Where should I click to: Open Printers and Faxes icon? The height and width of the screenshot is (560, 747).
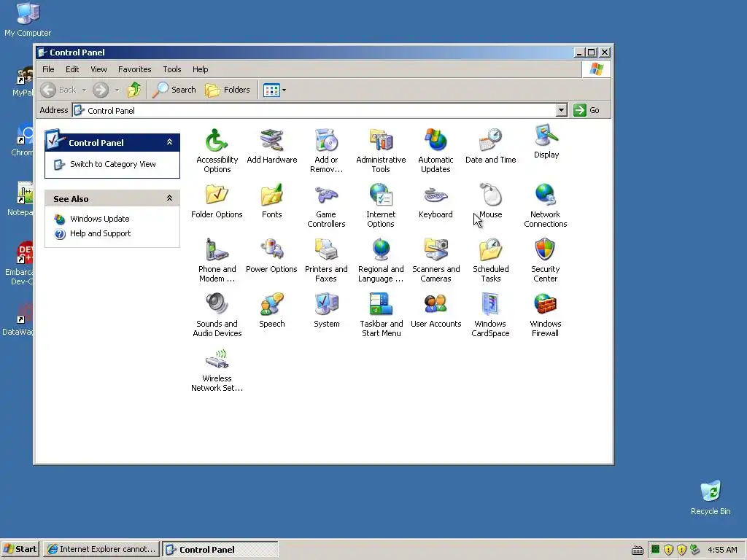326,260
